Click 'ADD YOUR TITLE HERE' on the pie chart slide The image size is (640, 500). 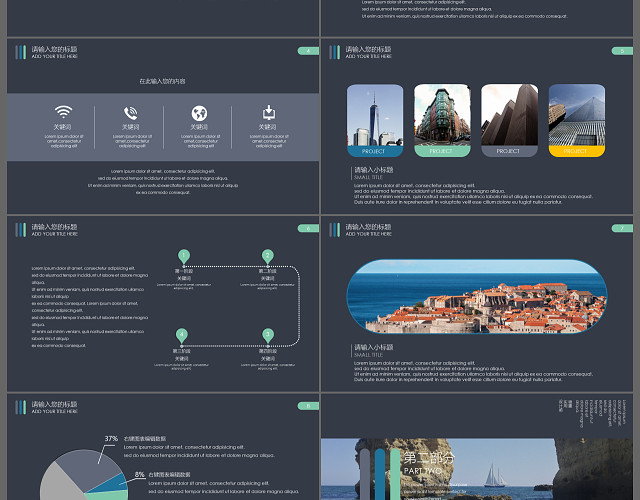pyautogui.click(x=55, y=412)
